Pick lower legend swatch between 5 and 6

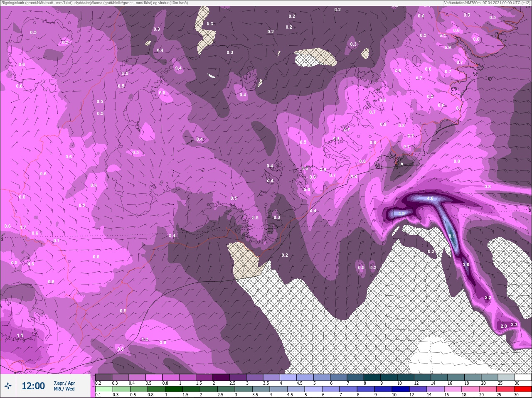313,389
